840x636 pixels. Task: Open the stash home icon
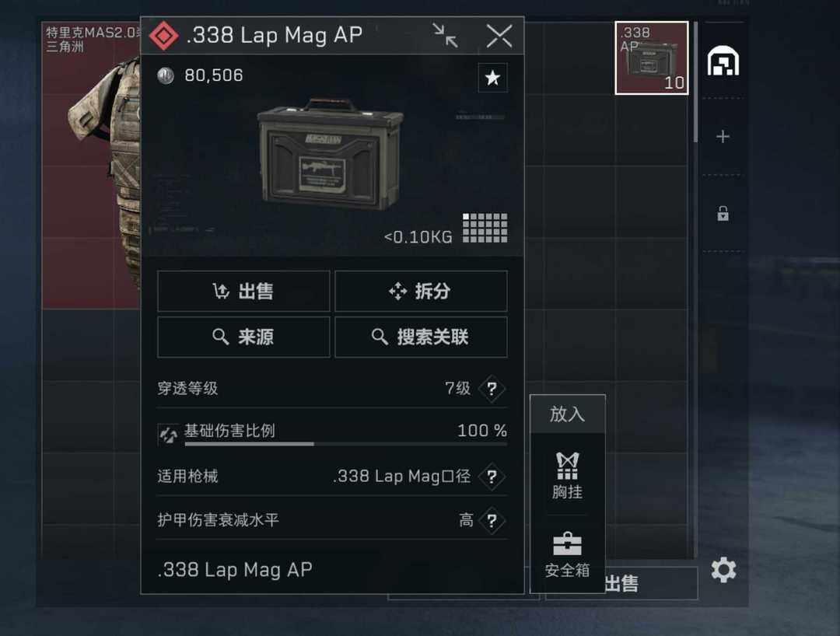[723, 61]
